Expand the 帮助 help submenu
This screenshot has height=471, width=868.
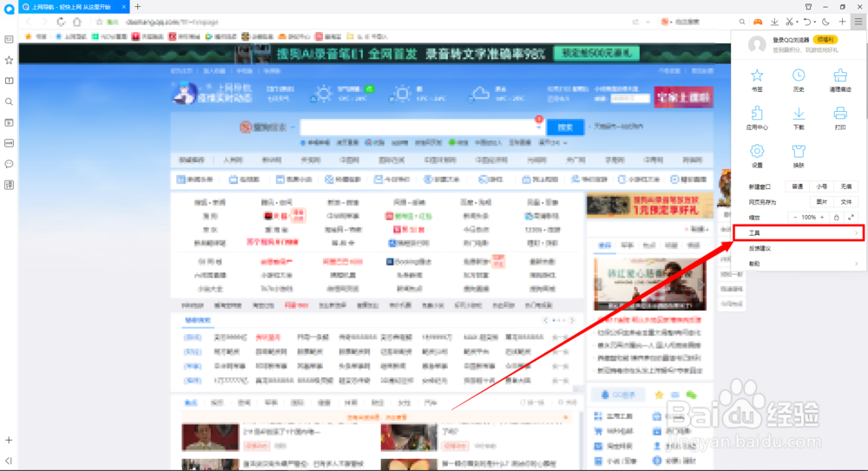799,264
